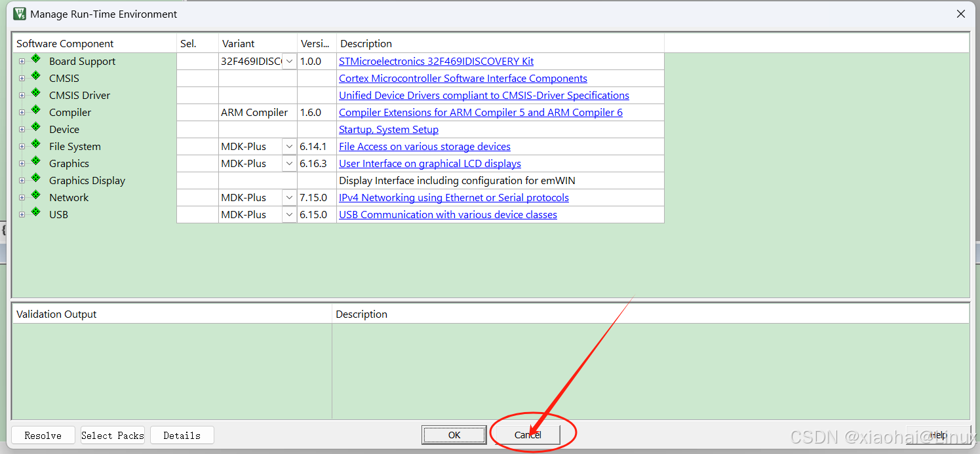Expand the USB tree node

pos(22,215)
